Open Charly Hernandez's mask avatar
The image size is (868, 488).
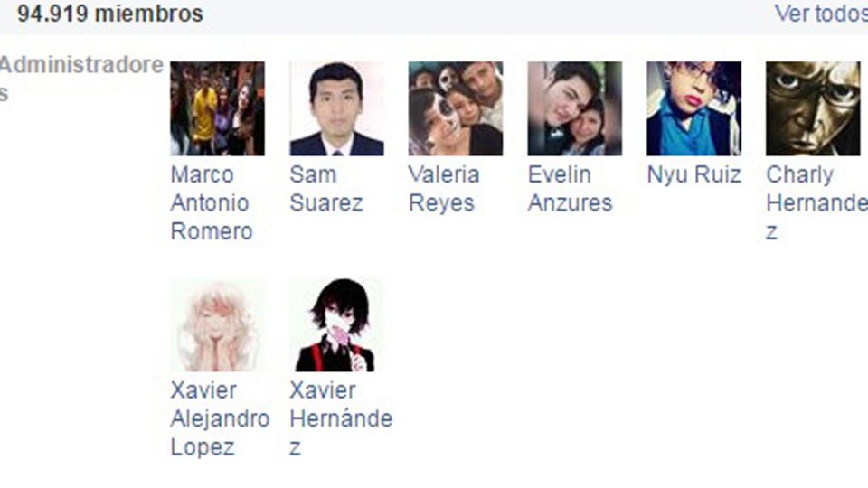click(x=813, y=108)
